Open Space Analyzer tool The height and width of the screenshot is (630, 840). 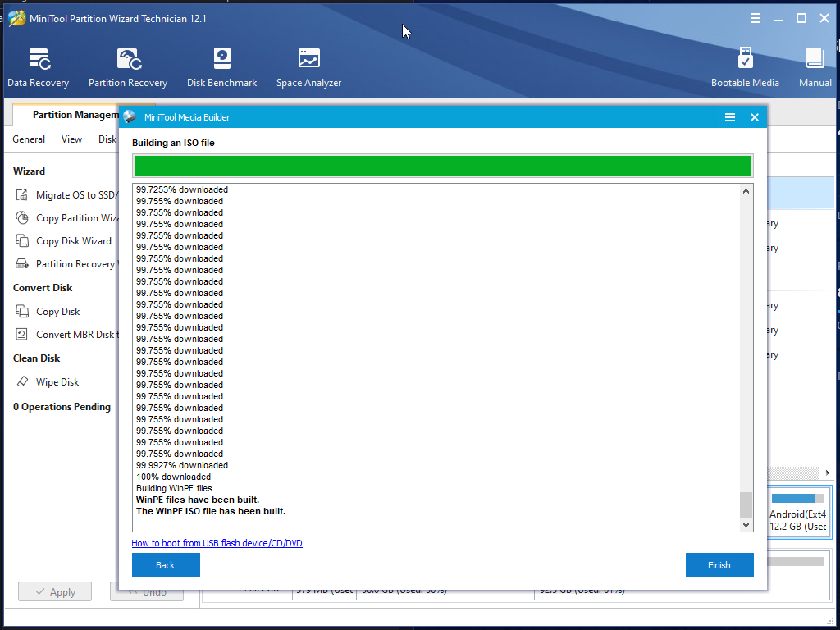308,67
